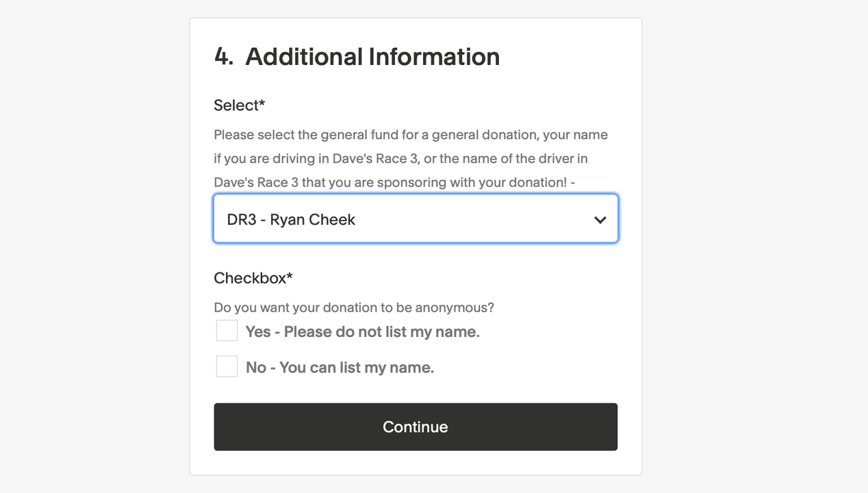Click the 'Select*' field label
This screenshot has width=868, height=493.
239,105
